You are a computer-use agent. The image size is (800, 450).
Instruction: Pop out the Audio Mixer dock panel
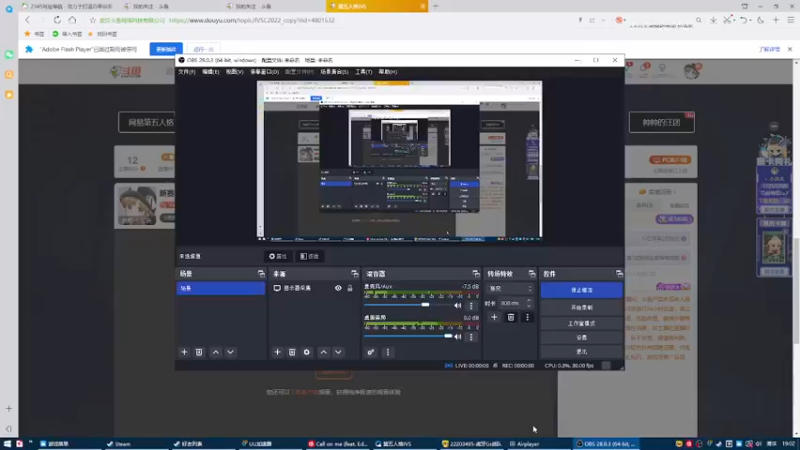[476, 274]
